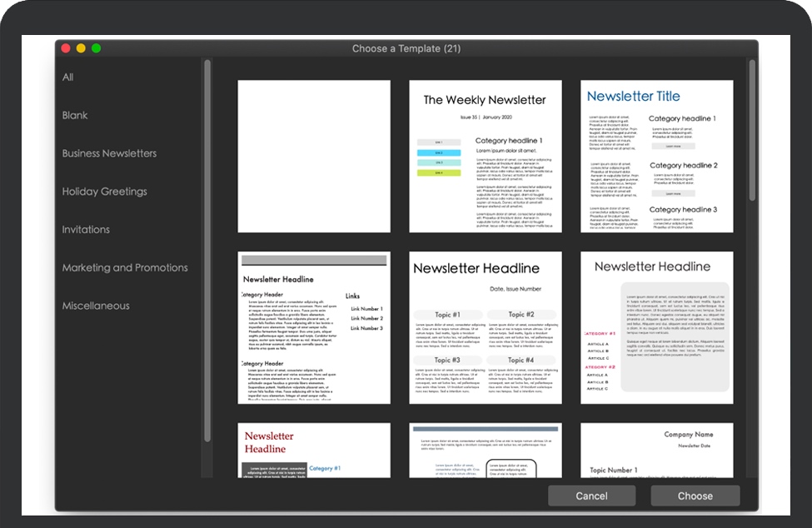
Task: Pick the blue Newsletter Title template
Action: tap(656, 157)
